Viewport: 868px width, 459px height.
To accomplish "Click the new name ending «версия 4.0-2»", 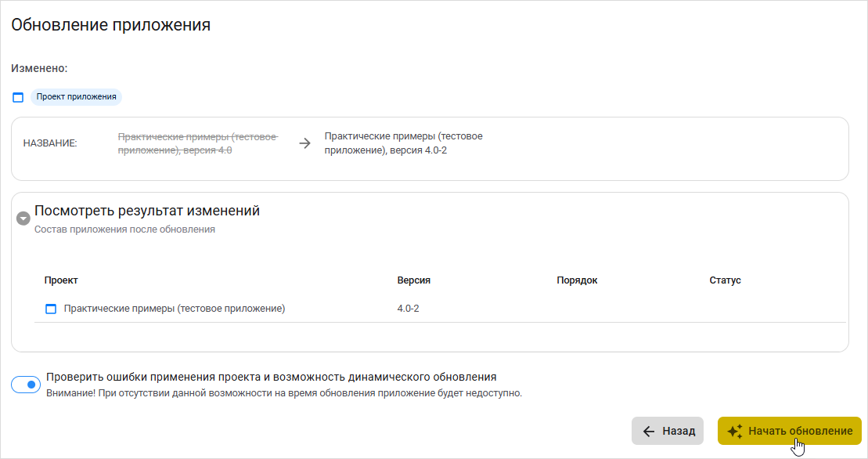I will (404, 143).
